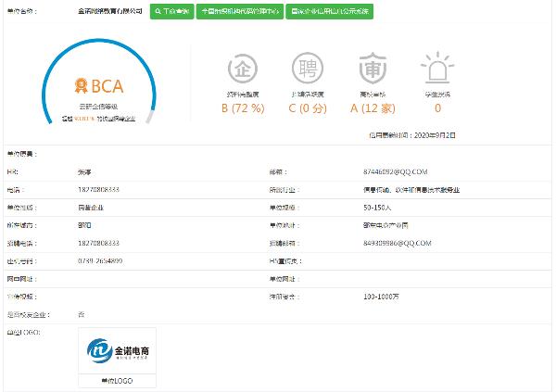Click email address 87446092@QQ.COM

398,172
